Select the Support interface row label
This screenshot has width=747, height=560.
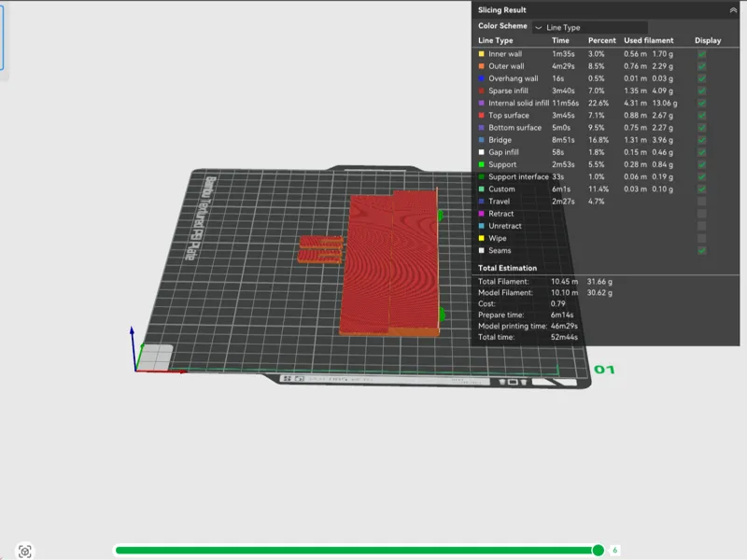tap(518, 176)
